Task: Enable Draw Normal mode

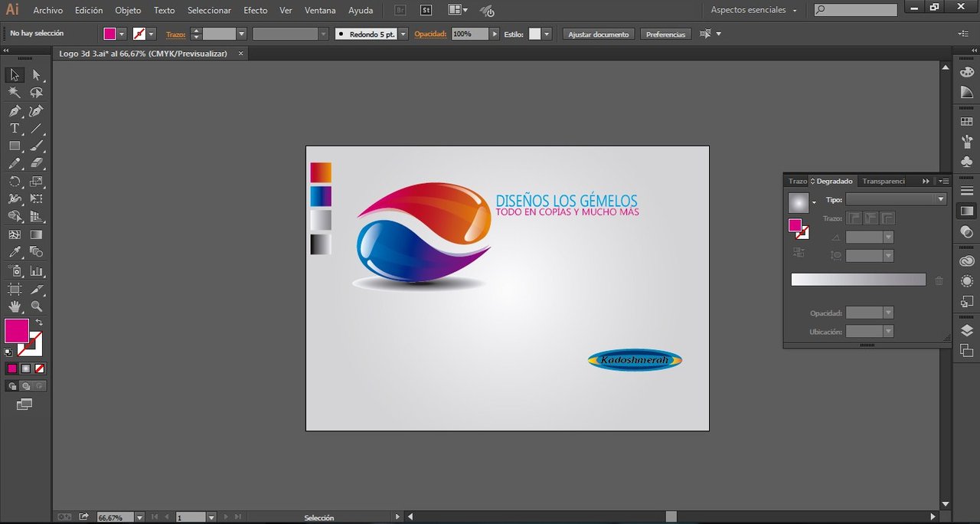Action: 12,386
